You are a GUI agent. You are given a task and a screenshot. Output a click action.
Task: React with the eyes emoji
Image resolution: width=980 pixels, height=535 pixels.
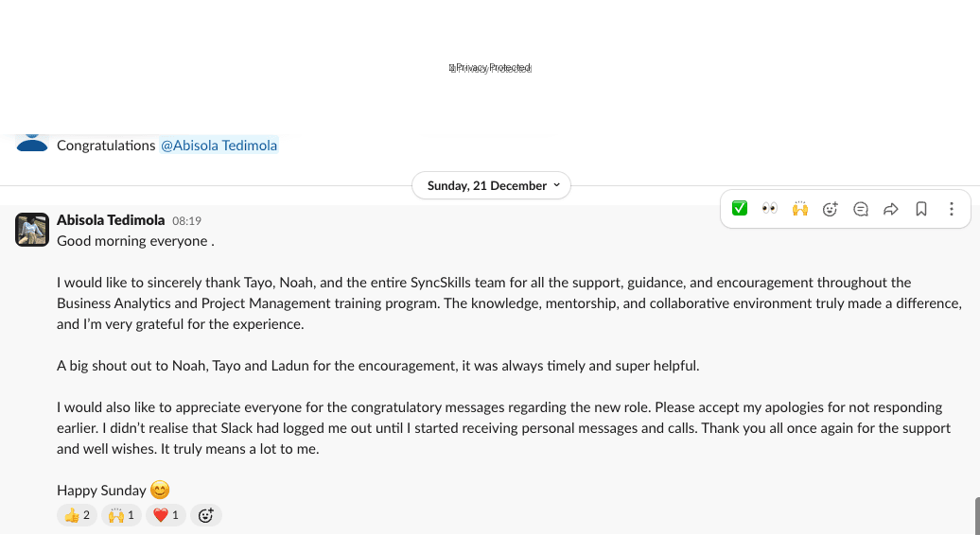770,209
